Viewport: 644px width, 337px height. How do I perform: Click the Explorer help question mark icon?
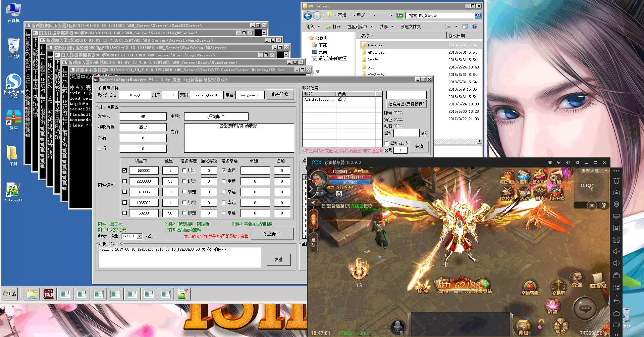point(475,27)
